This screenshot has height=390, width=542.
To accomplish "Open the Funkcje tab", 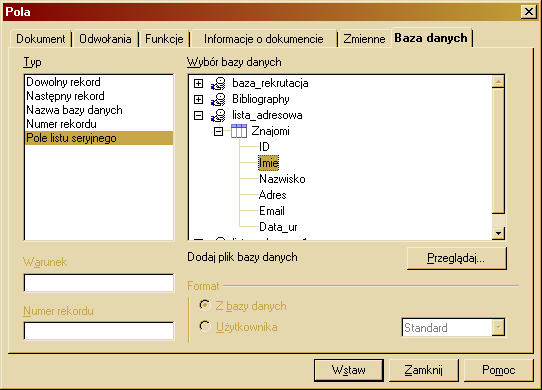I will 164,39.
